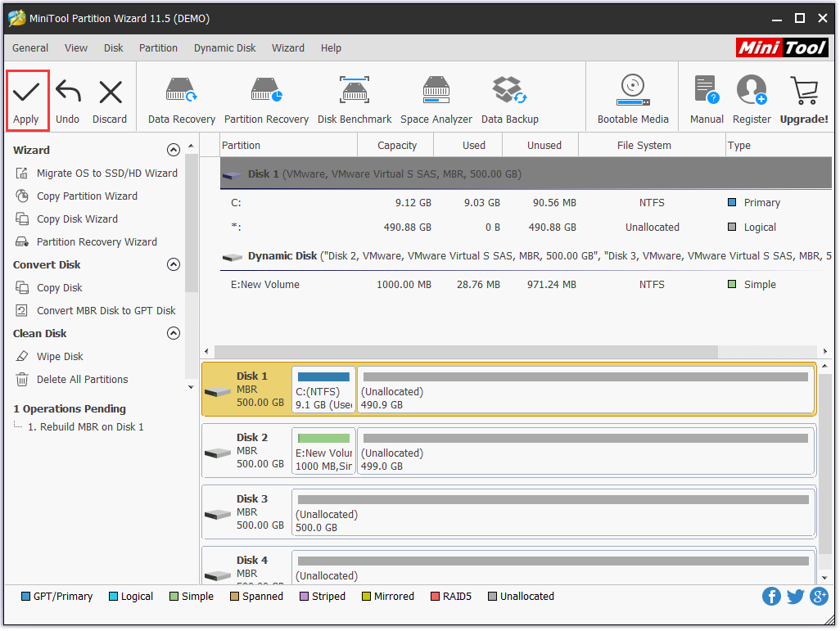
Task: Select E:New Volume block on Disk 2
Action: tap(323, 451)
